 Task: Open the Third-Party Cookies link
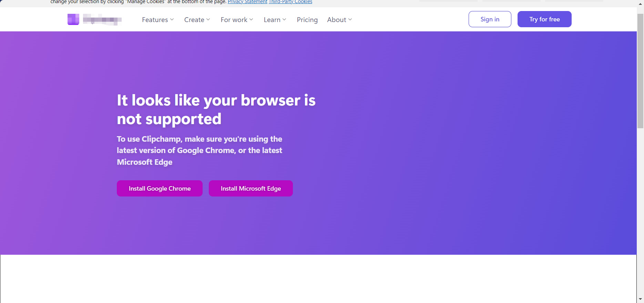pyautogui.click(x=290, y=2)
